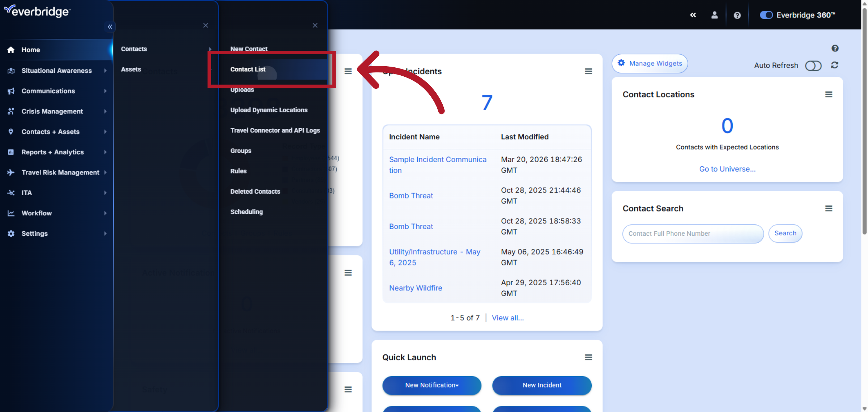
Task: Select the Crisis Management sidebar icon
Action: 10,111
